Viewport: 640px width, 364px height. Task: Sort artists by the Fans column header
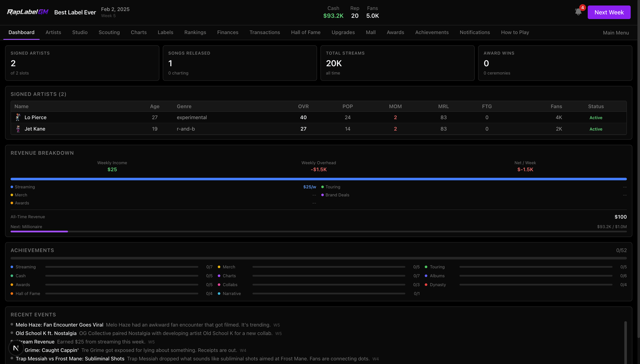click(x=556, y=106)
